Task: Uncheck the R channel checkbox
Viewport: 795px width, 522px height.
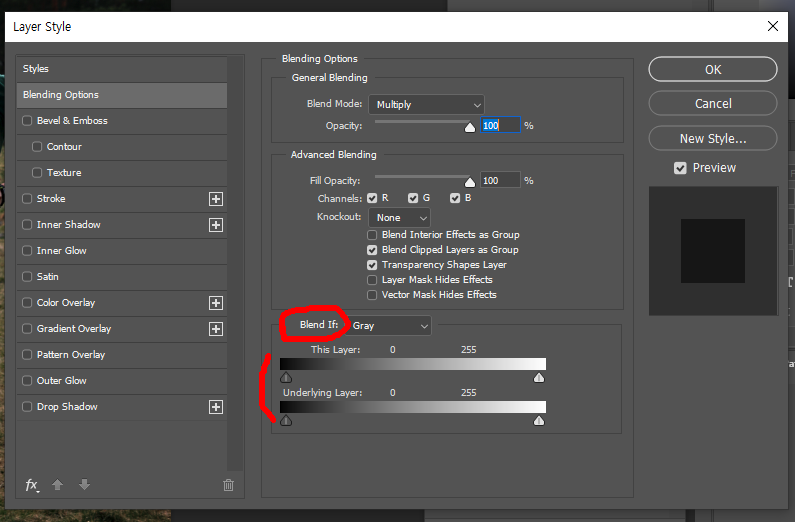Action: pyautogui.click(x=372, y=198)
